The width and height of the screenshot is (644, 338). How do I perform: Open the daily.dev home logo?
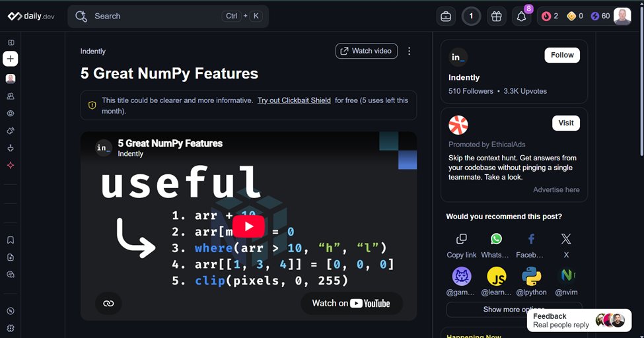(31, 17)
